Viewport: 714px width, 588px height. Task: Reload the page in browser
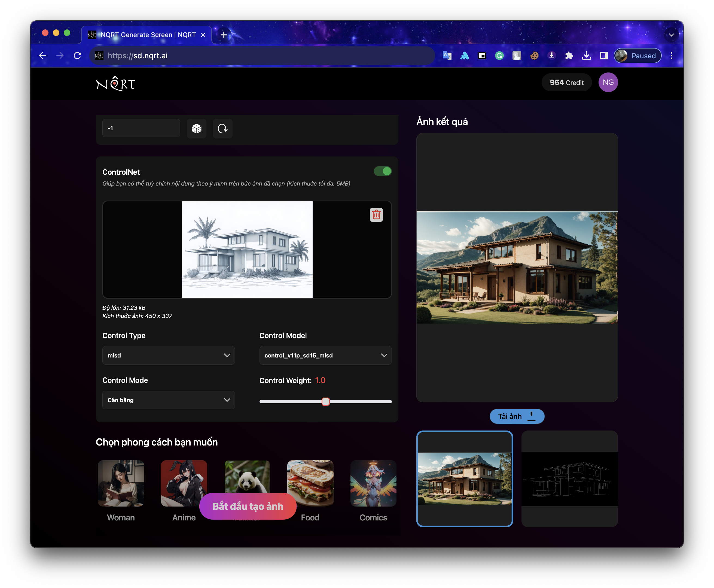coord(78,56)
